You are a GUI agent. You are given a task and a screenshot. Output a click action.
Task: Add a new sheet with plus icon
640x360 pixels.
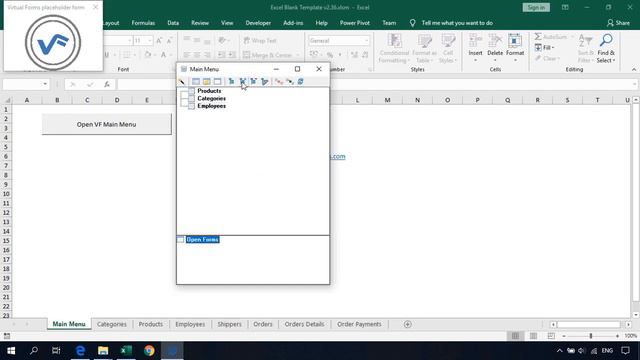click(407, 324)
